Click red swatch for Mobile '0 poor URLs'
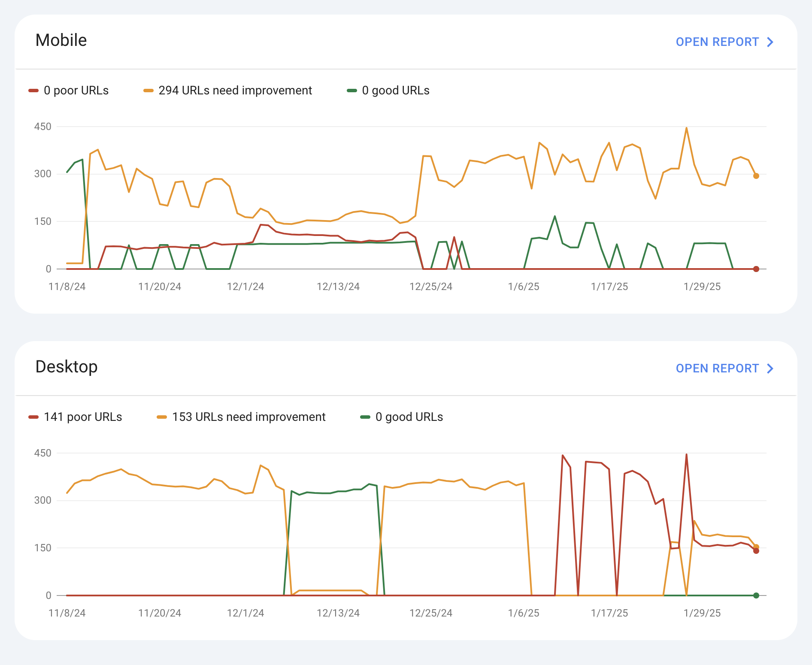The width and height of the screenshot is (812, 665). 33,91
